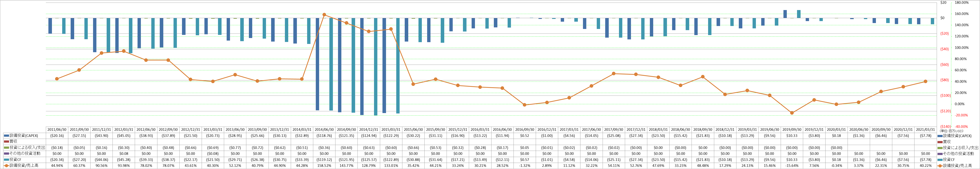Select the 2012/12/31 date column header

pyautogui.click(x=191, y=129)
